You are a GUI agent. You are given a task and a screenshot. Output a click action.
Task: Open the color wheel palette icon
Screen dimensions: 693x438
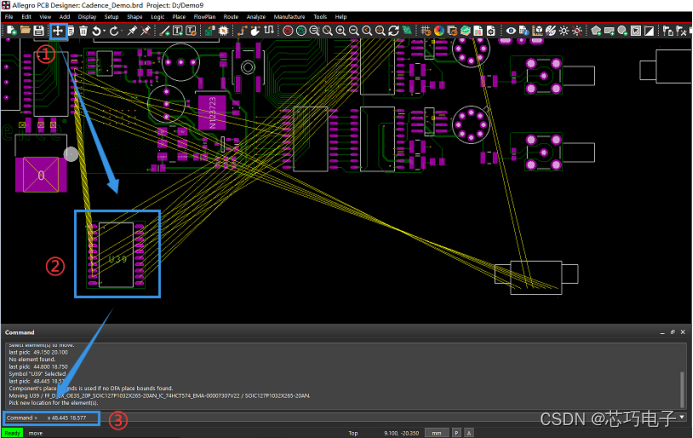pyautogui.click(x=439, y=31)
